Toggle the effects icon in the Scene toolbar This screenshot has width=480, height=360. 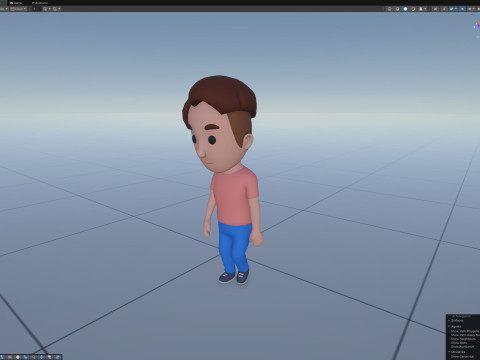[x=421, y=9]
